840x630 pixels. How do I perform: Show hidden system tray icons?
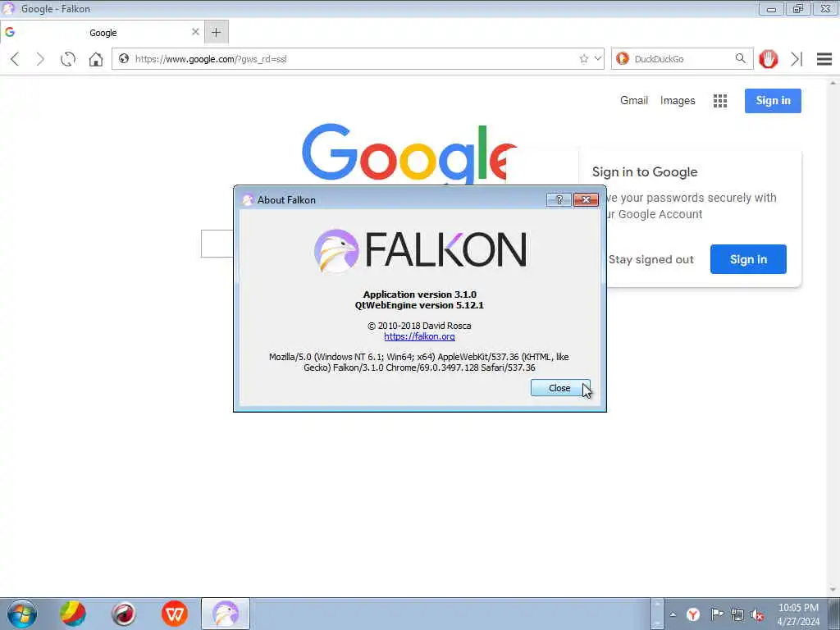[x=673, y=614]
